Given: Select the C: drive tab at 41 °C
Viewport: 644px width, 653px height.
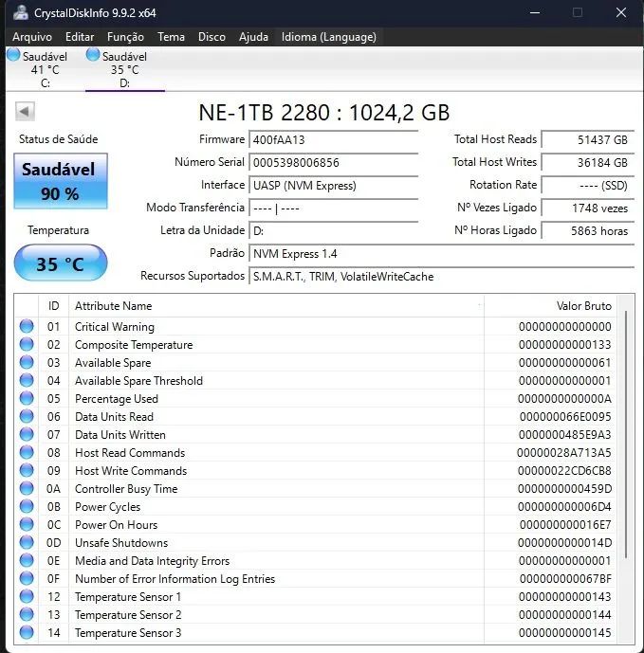Looking at the screenshot, I should [x=46, y=69].
